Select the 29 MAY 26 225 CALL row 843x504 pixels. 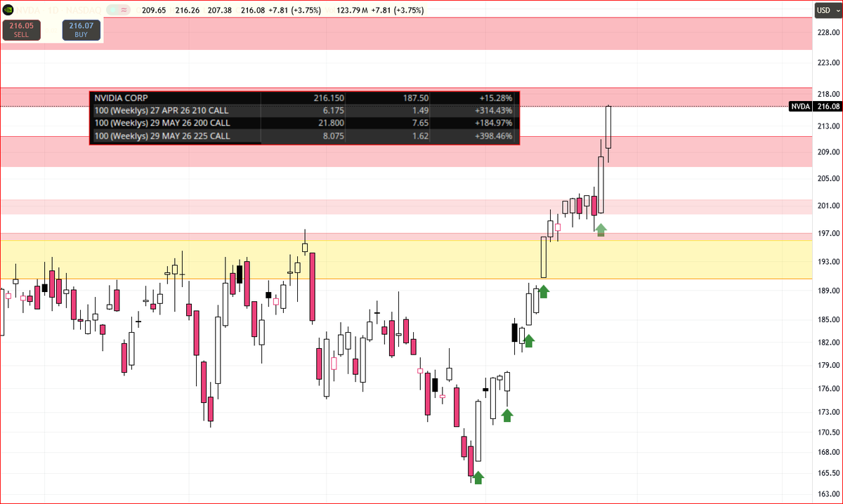305,136
